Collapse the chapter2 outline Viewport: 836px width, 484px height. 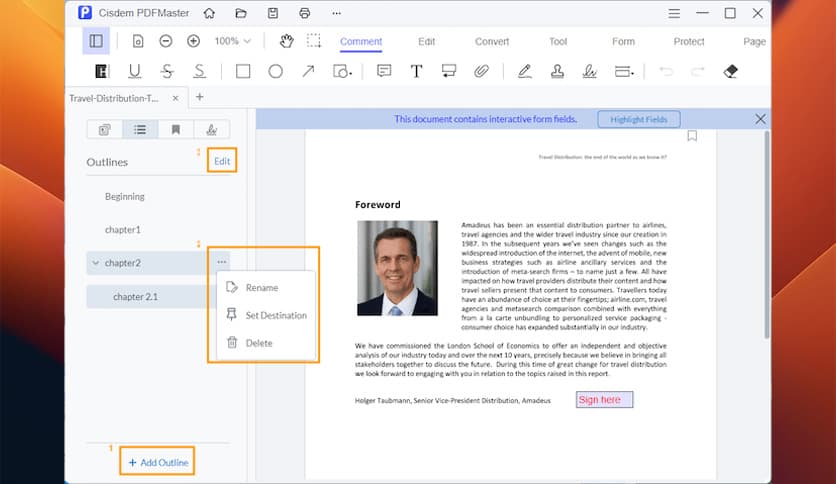pos(95,263)
